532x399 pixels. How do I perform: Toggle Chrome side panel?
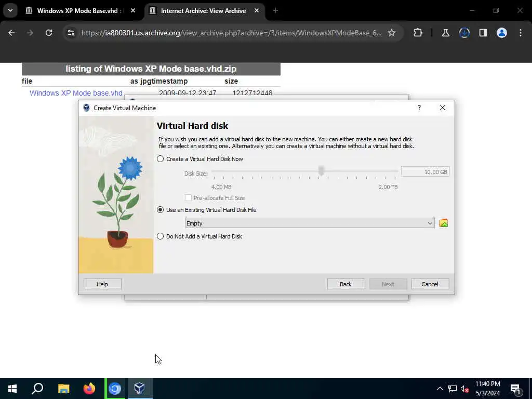pos(483,33)
